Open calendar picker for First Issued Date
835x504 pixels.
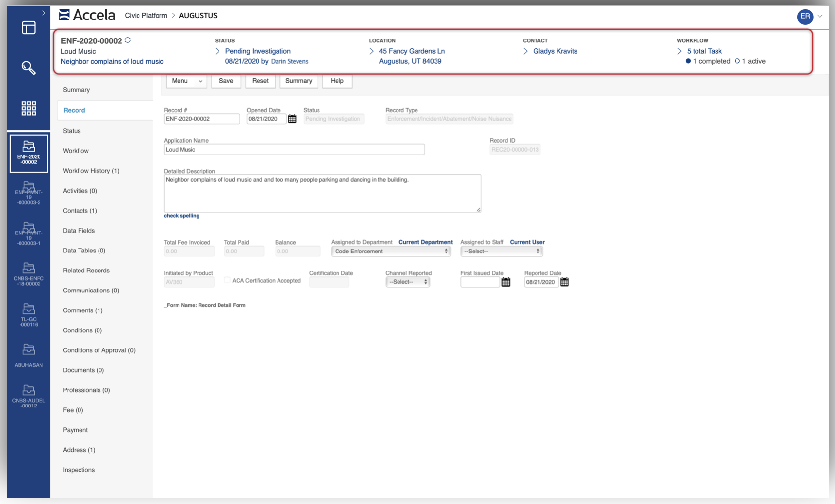(x=506, y=282)
